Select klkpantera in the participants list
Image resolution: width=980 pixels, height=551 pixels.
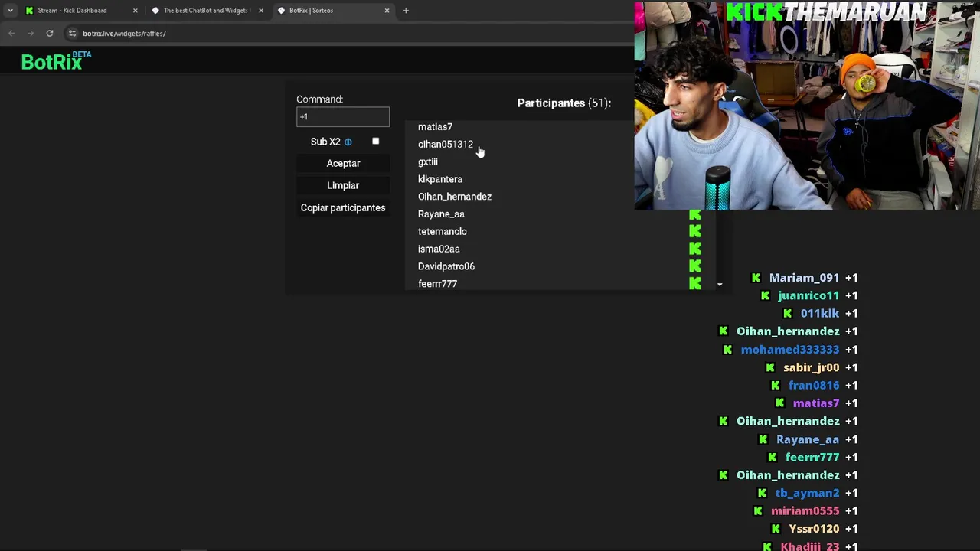(x=440, y=179)
